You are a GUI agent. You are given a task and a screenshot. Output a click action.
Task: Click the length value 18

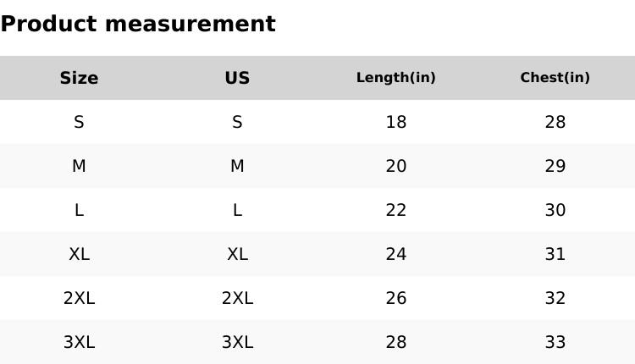coord(395,122)
